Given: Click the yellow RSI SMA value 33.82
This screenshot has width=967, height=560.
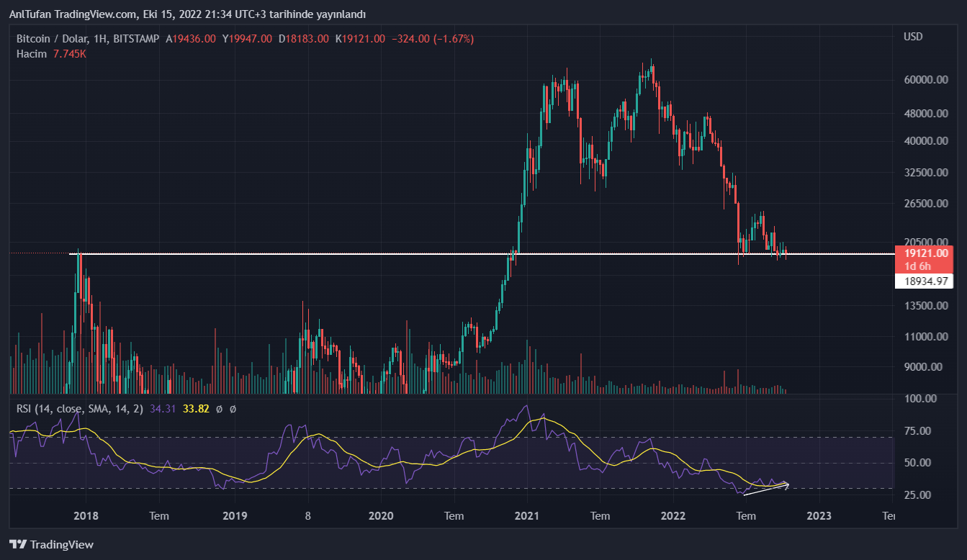Looking at the screenshot, I should (197, 409).
